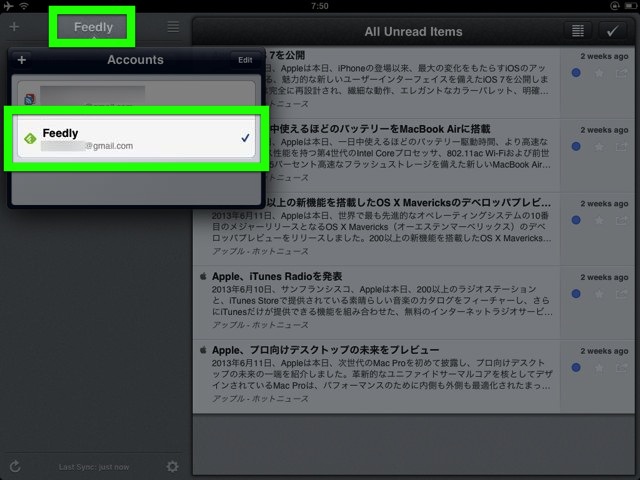Viewport: 640px width, 480px height.
Task: Star the MacBook Air article
Action: pyautogui.click(x=599, y=147)
